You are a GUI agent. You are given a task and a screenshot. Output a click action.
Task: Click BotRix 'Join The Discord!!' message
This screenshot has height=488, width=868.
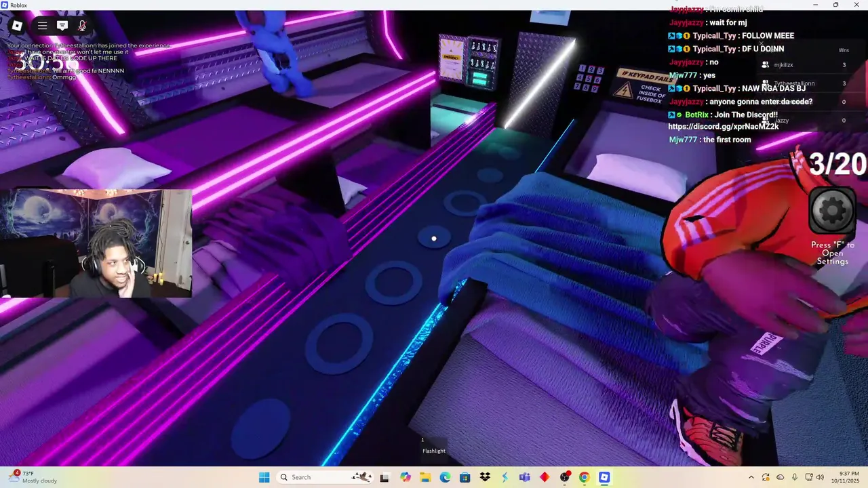pos(745,115)
